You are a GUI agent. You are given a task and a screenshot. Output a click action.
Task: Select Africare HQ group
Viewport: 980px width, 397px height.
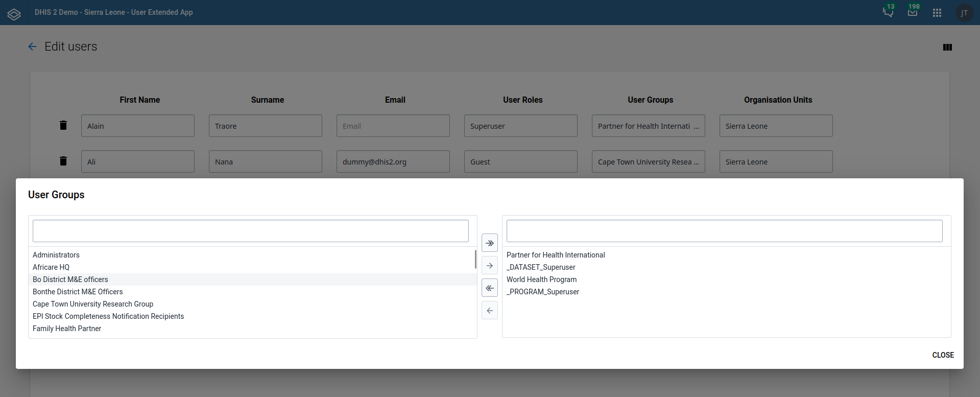click(x=252, y=267)
